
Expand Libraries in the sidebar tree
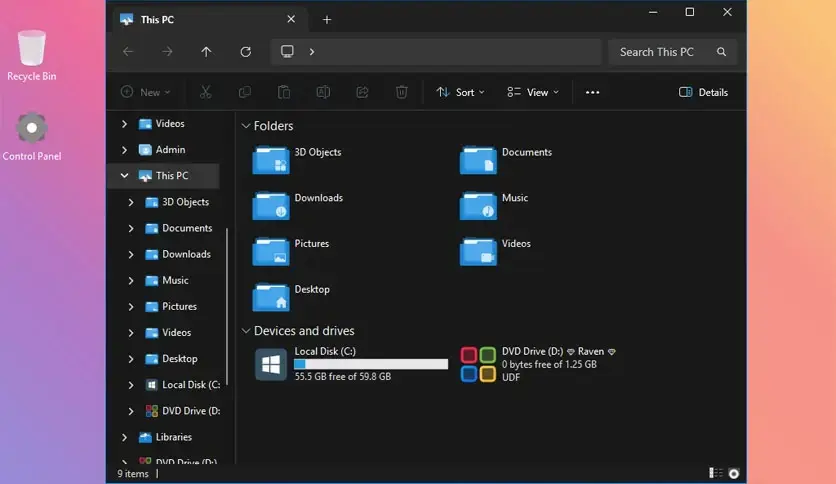(124, 437)
